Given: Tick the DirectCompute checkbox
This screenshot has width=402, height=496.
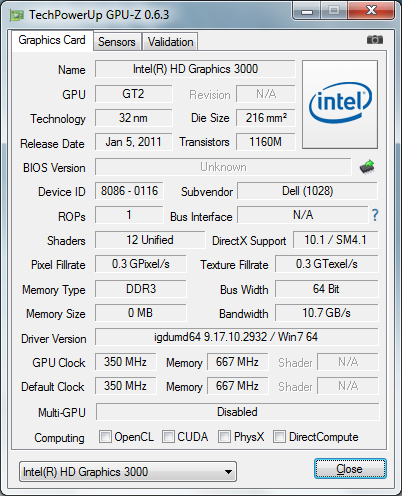Looking at the screenshot, I should [x=279, y=436].
